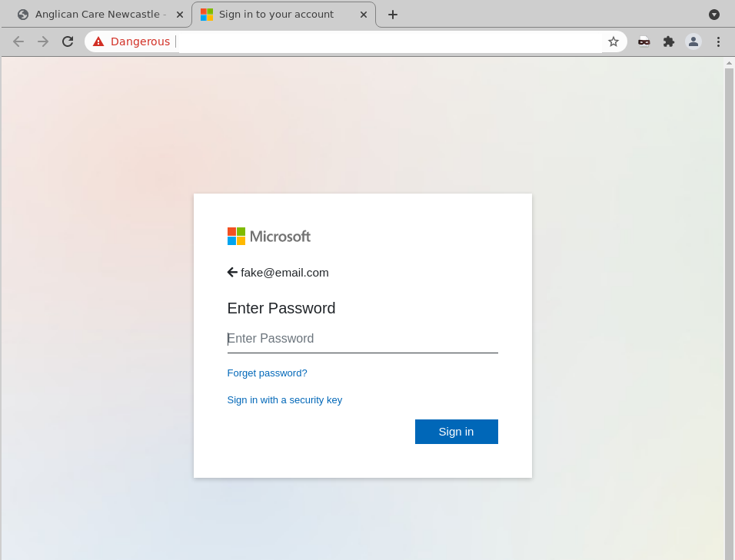Click the browser back navigation arrow

[x=18, y=41]
